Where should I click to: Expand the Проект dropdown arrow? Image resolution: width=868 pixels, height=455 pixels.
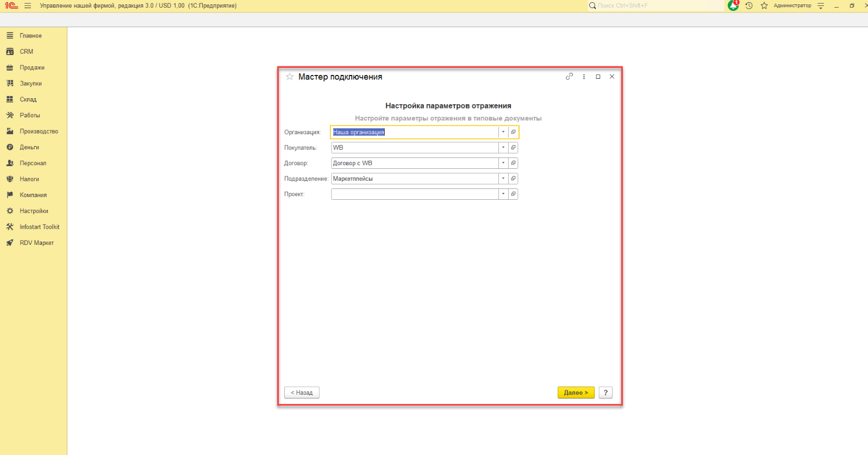click(x=503, y=194)
